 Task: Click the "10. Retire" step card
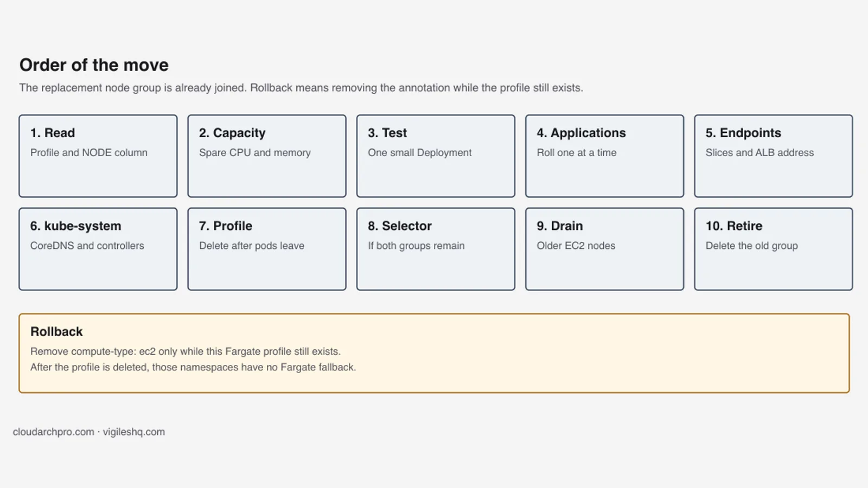[774, 249]
